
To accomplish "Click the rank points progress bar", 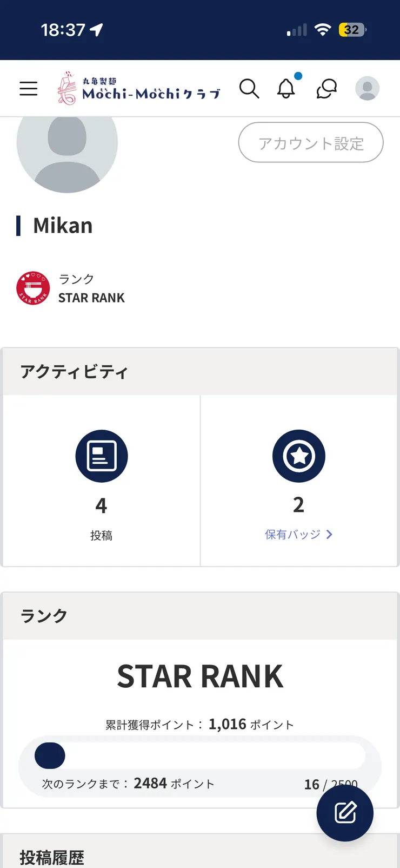I will pos(200,755).
